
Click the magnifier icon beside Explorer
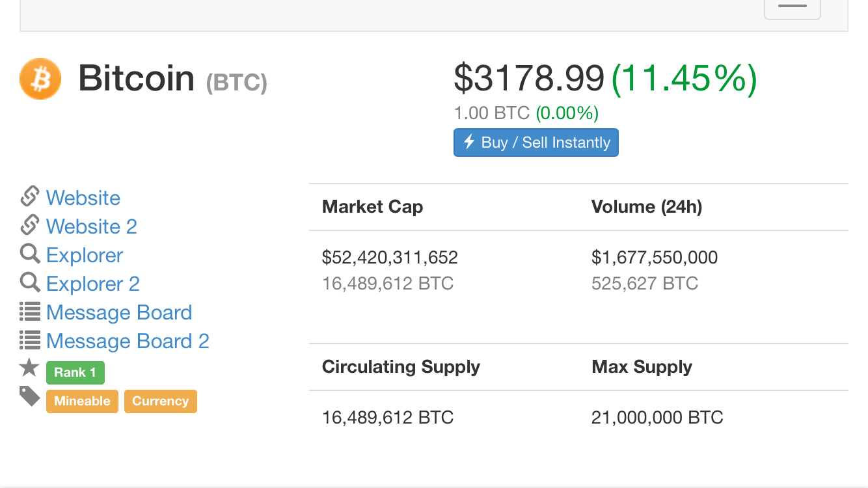30,254
